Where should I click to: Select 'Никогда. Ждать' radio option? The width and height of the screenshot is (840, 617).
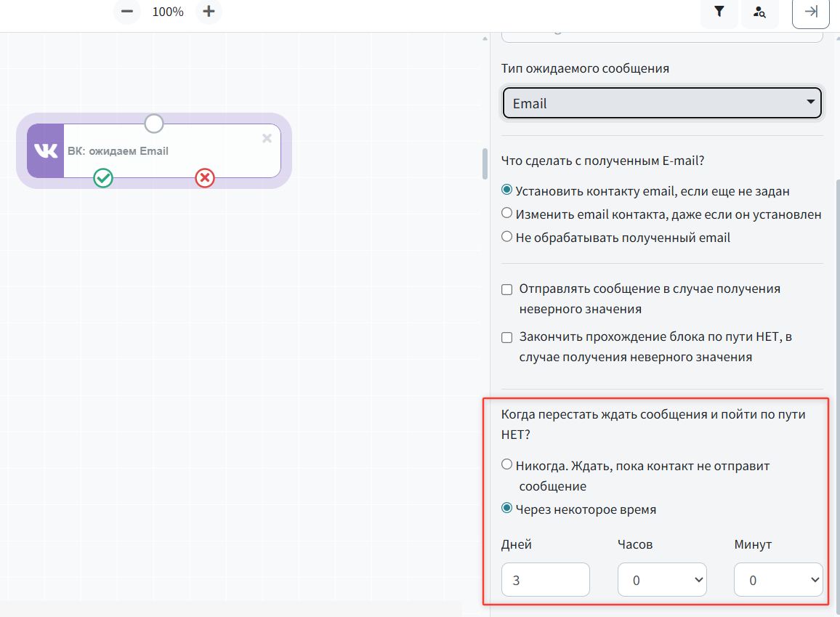click(x=507, y=464)
